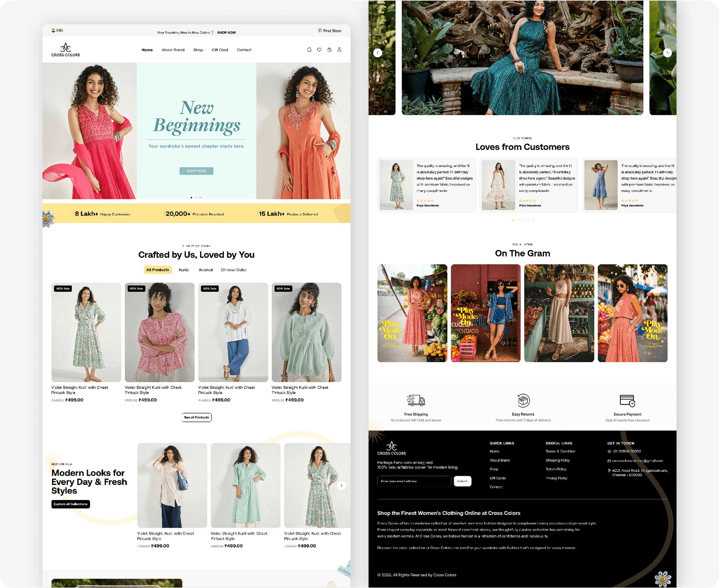Screen dimensions: 719x588
Task: Select the All Products filter tab
Action: coord(158,270)
